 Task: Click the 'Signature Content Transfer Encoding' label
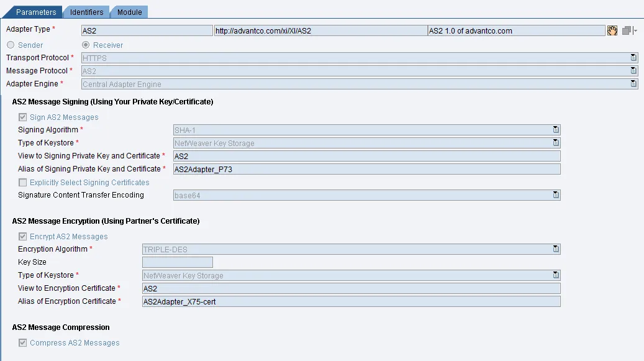coord(81,195)
